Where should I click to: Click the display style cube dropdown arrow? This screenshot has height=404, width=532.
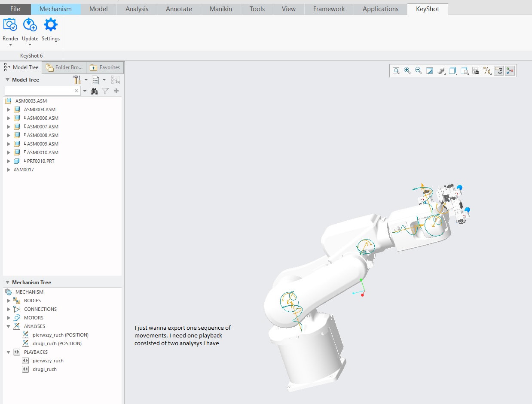pyautogui.click(x=457, y=73)
